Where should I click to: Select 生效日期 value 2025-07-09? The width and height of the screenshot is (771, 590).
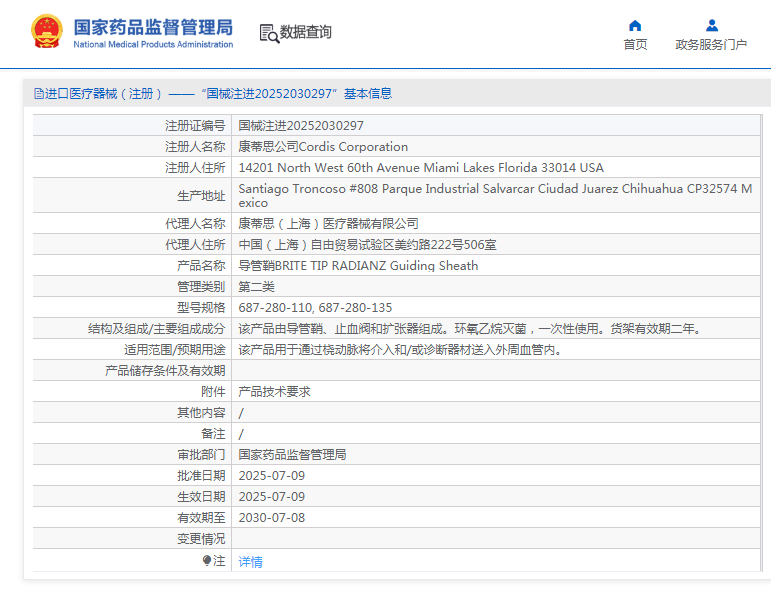[x=271, y=497]
